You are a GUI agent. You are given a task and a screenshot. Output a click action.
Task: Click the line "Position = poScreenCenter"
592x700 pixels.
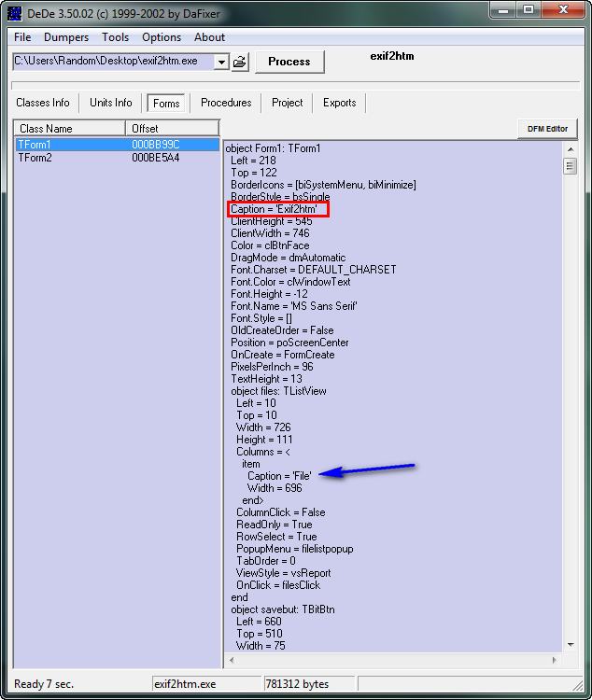(x=289, y=343)
